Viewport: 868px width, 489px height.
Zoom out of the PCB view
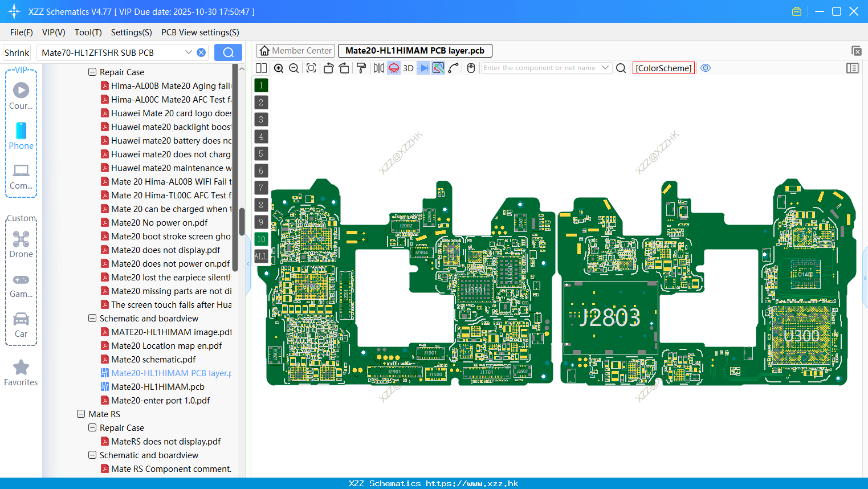pos(294,68)
